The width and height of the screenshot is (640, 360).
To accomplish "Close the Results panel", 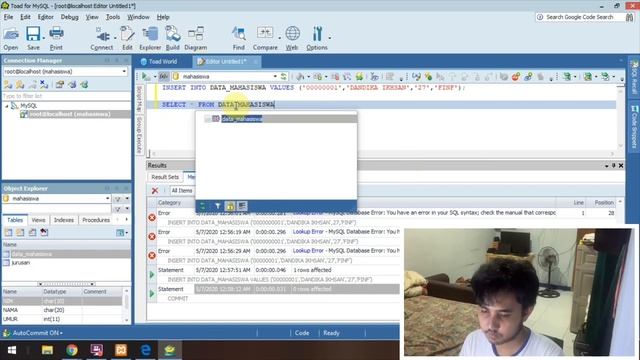I will [x=621, y=165].
